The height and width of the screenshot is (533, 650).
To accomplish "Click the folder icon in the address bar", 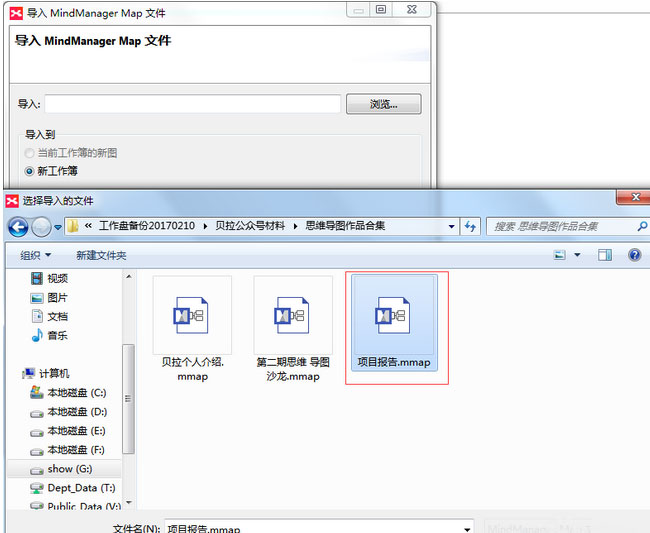I will coord(73,226).
